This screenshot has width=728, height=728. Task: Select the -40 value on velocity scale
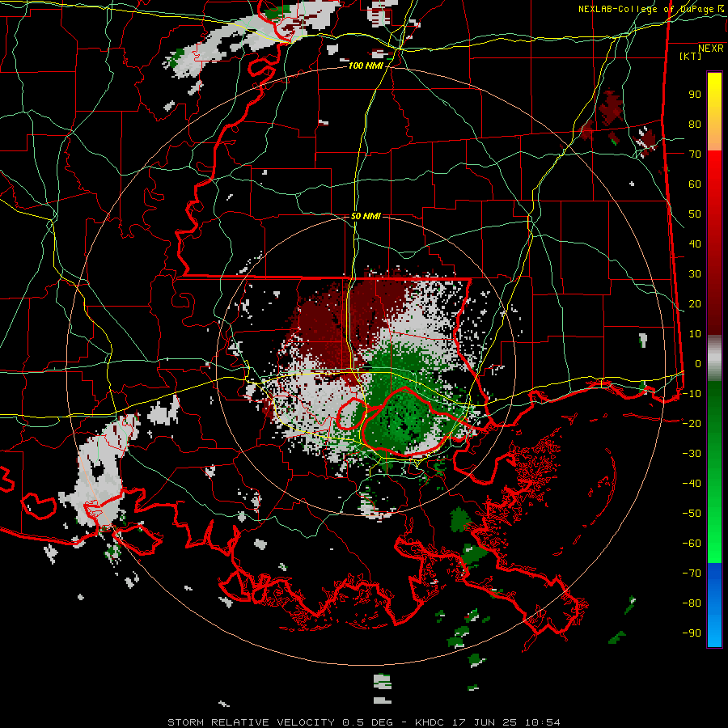tap(692, 484)
